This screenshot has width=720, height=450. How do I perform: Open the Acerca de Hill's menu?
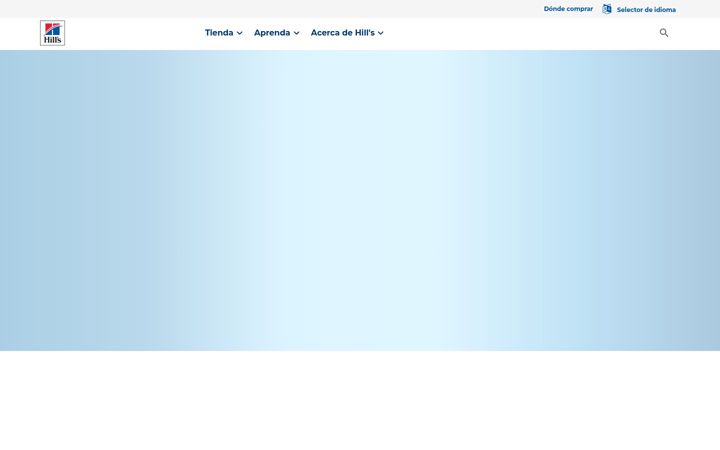[x=343, y=33]
